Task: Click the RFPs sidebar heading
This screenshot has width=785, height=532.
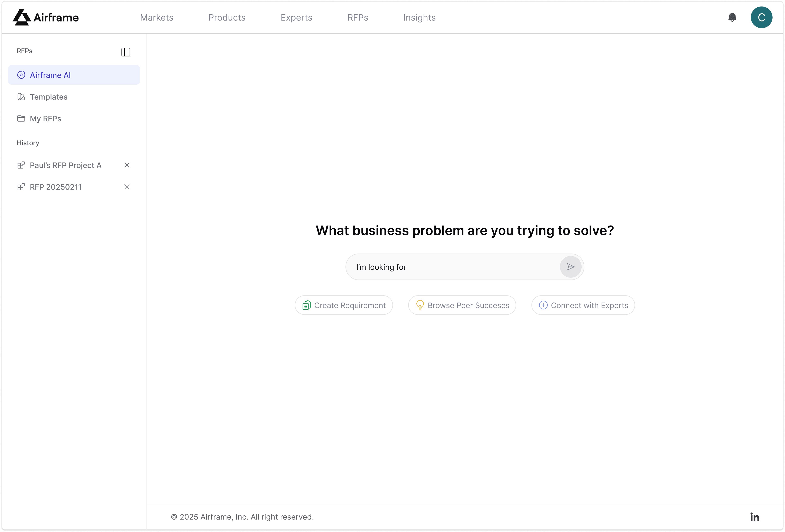Action: pos(25,51)
